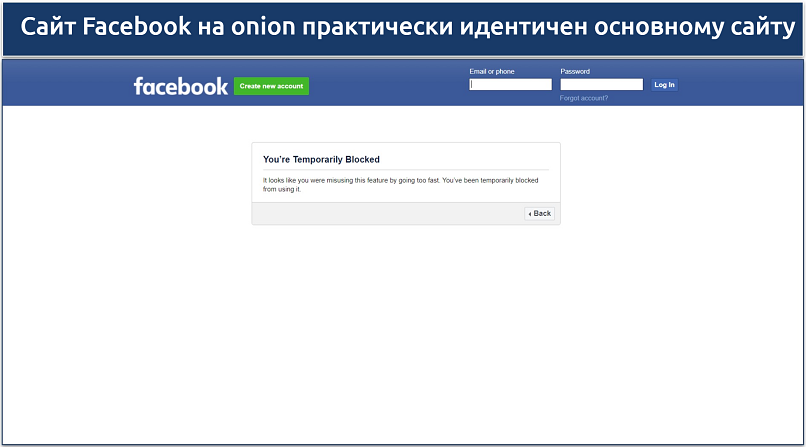Focus the Email or phone input field
Screen dimensions: 806x447
coord(510,85)
